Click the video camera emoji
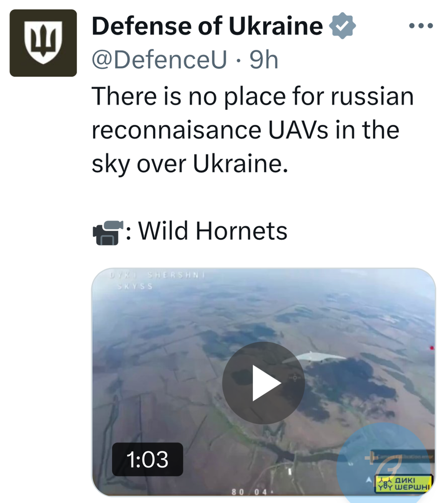 (x=108, y=231)
